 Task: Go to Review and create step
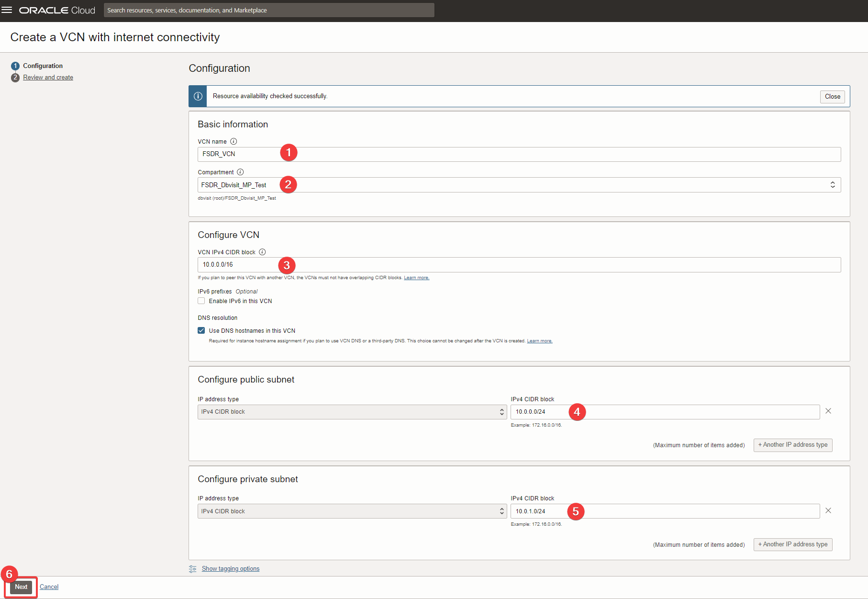[48, 78]
